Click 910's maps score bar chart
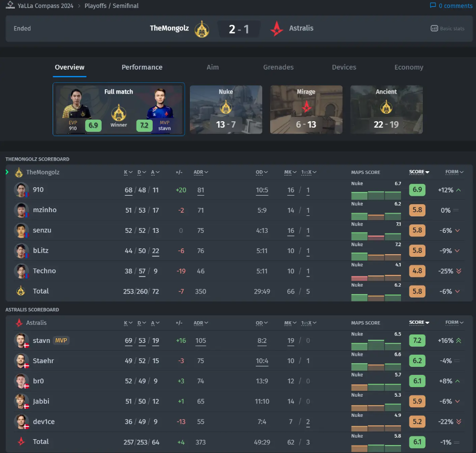Image resolution: width=476 pixels, height=453 pixels. point(375,194)
